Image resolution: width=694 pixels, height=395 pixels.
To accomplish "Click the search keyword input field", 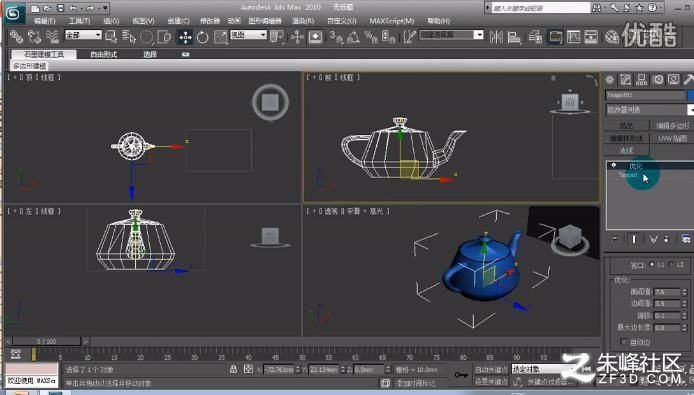I will pos(541,8).
